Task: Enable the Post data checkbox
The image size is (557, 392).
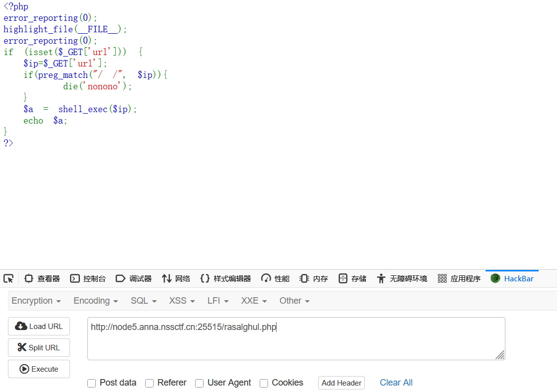Action: pos(91,383)
